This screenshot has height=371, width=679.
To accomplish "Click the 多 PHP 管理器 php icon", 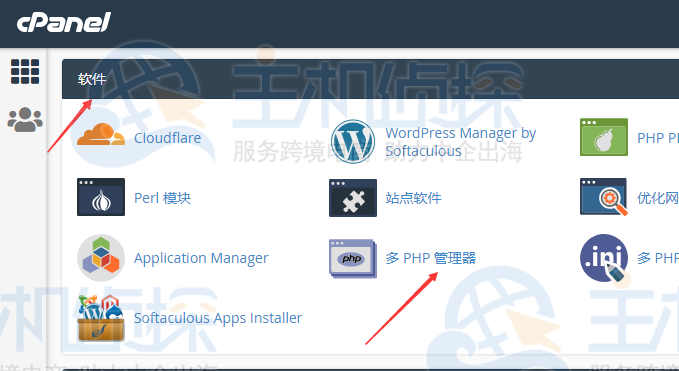I will 353,258.
